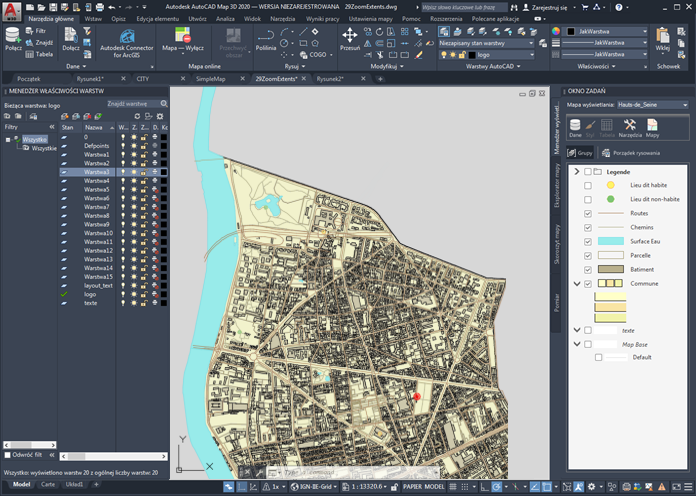The image size is (696, 496).
Task: Open the Wstaw ribbon tab
Action: point(93,18)
